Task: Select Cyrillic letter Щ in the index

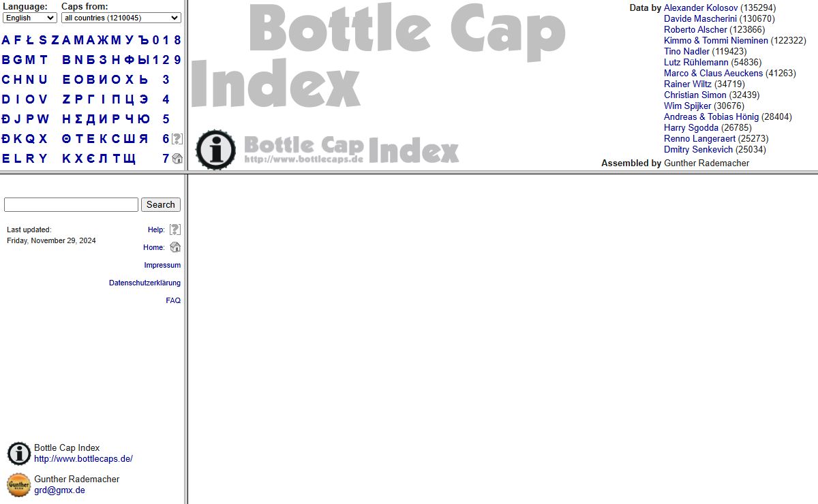Action: pyautogui.click(x=130, y=159)
